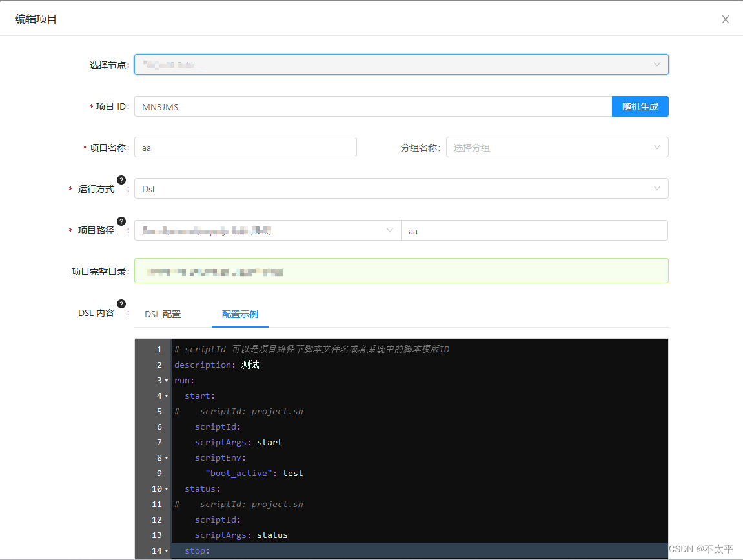Open the 选择节点 dropdown

coord(401,65)
